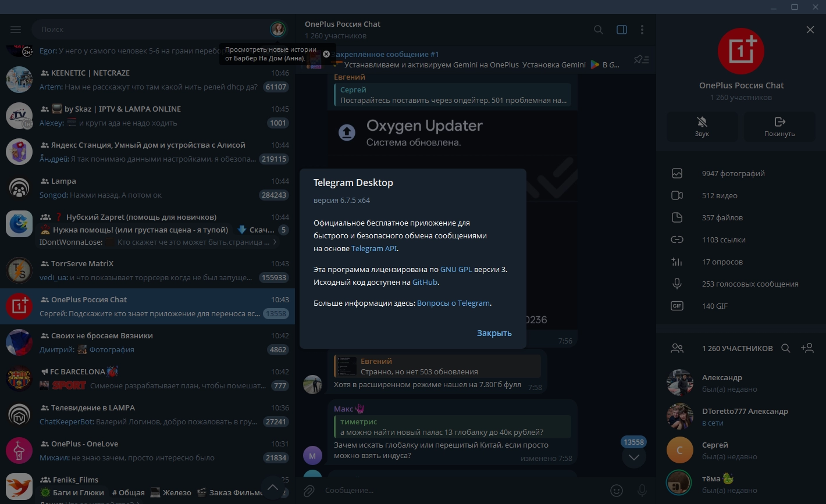Click the paperclip attach file icon
The height and width of the screenshot is (504, 826).
coord(309,491)
